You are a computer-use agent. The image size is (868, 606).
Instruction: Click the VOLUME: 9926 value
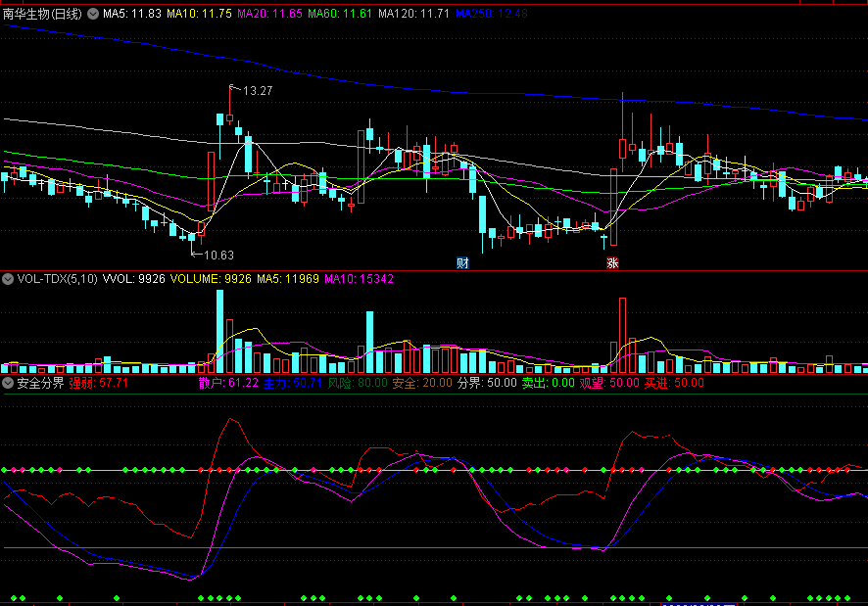click(211, 279)
